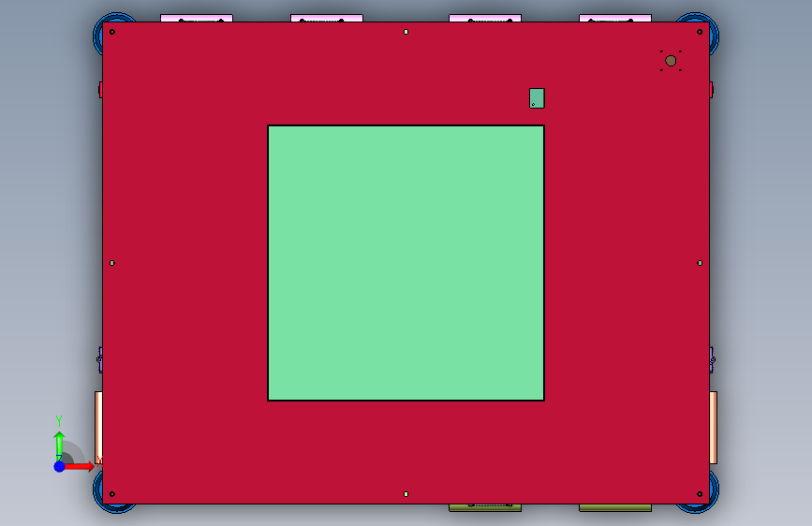This screenshot has height=526, width=812.
Task: Select the blue caster wheel at bottom-right corner
Action: [x=714, y=491]
